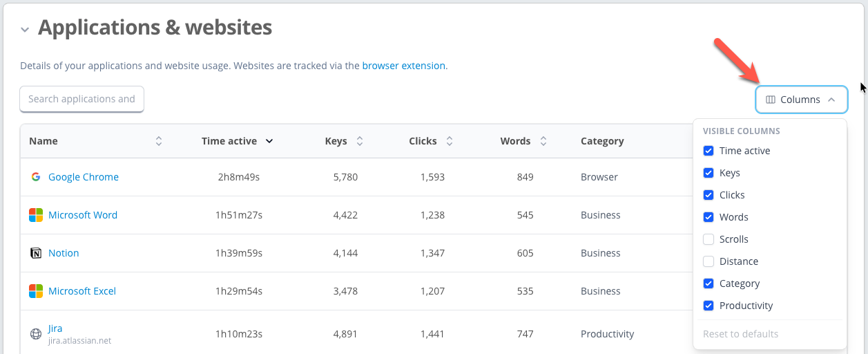Click the 1,347 clicks value
Screen dimensions: 868x354
[432, 253]
